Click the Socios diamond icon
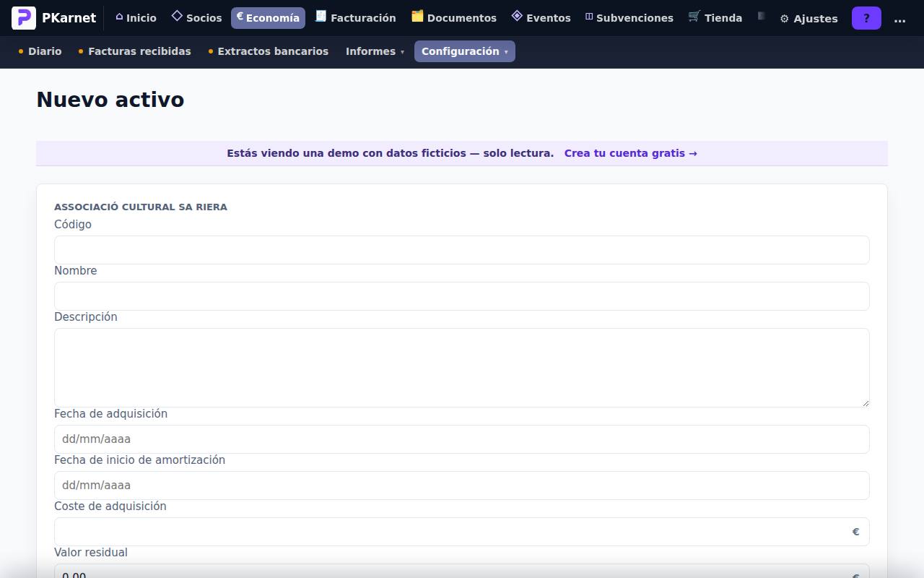 (x=177, y=16)
